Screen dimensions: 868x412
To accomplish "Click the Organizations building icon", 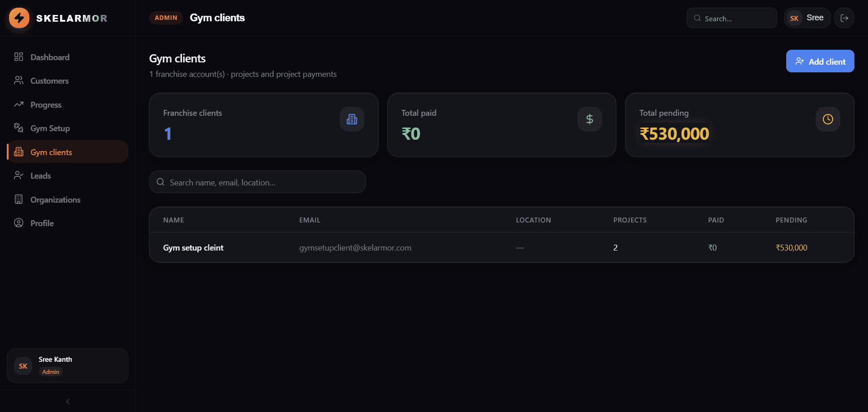I will click(x=19, y=199).
